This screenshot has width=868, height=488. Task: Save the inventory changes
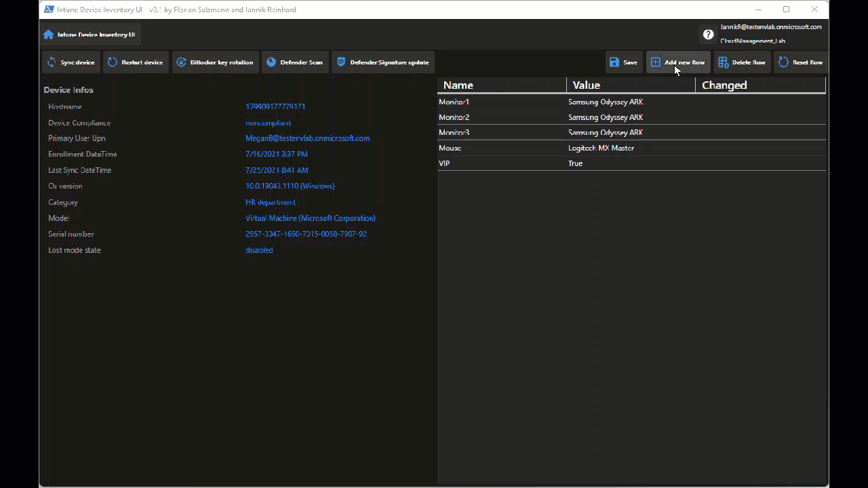click(624, 62)
